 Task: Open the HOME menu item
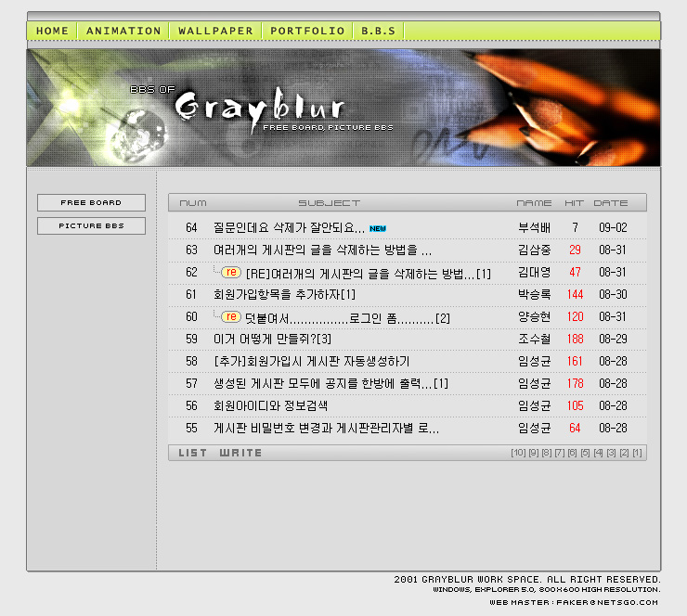point(52,31)
